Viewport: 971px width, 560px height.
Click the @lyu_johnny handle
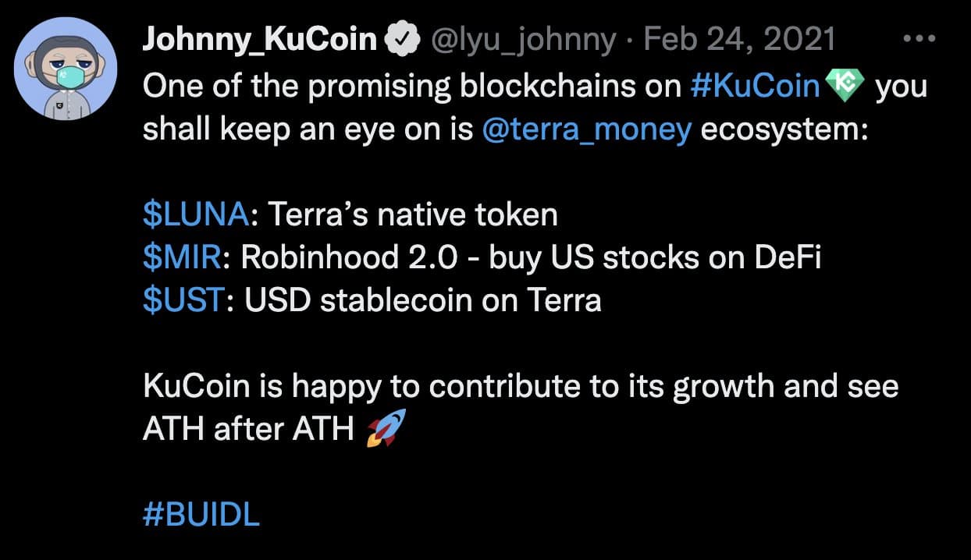[x=523, y=40]
